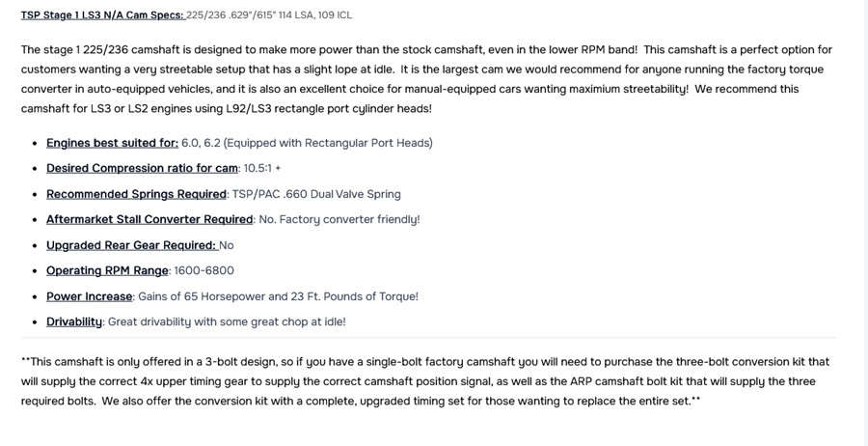Select Desired Compression ratio for cam label

(143, 168)
